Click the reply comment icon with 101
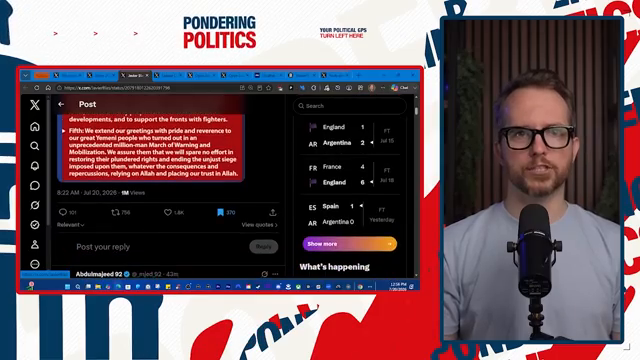This screenshot has width=640, height=360. point(63,212)
